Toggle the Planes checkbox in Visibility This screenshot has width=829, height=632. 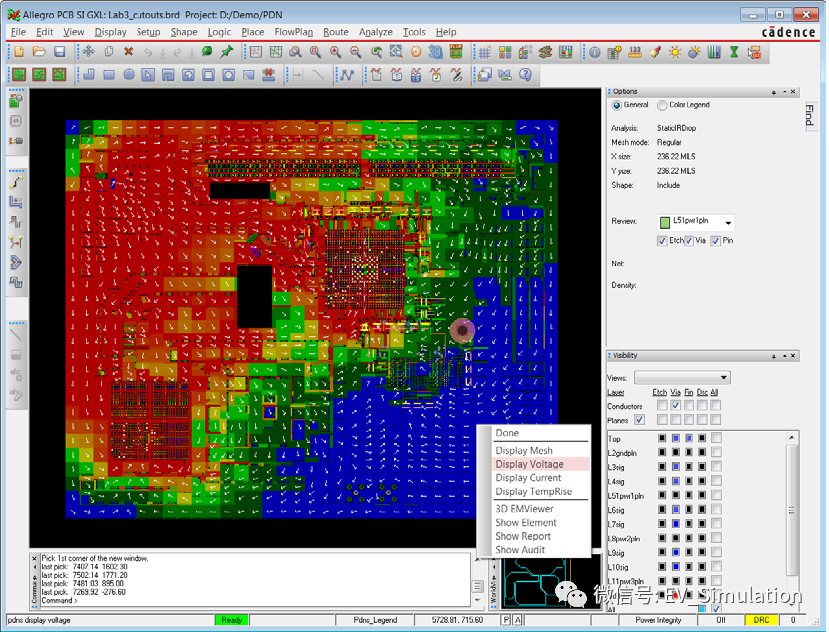pyautogui.click(x=640, y=420)
